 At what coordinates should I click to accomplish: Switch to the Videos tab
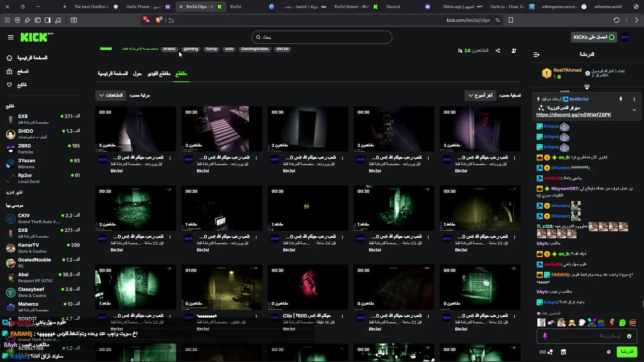pyautogui.click(x=158, y=73)
